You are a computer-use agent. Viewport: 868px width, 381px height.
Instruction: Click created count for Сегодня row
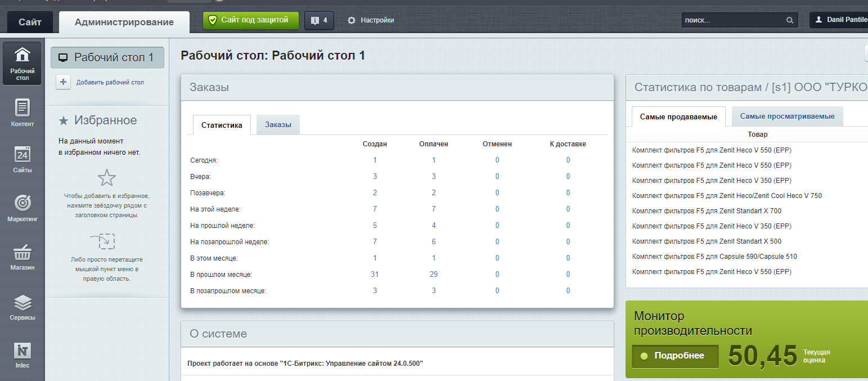375,160
